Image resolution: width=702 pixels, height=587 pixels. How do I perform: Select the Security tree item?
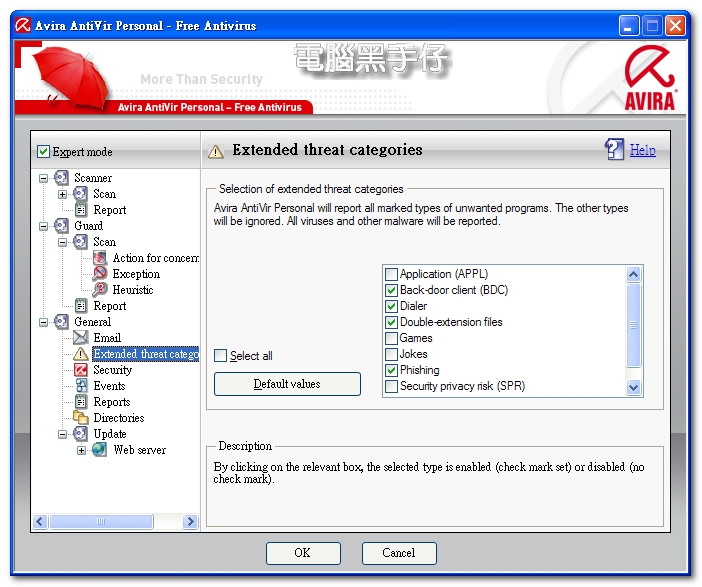click(112, 370)
